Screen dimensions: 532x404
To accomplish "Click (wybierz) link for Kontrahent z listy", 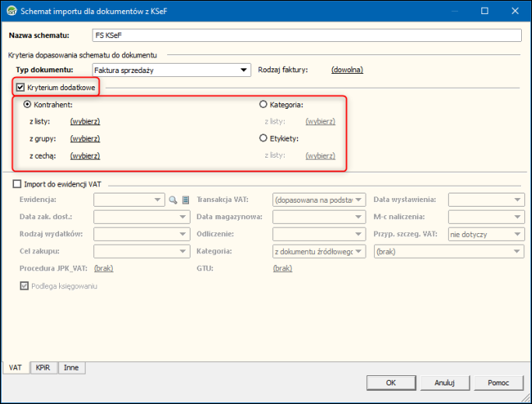I will tap(85, 121).
